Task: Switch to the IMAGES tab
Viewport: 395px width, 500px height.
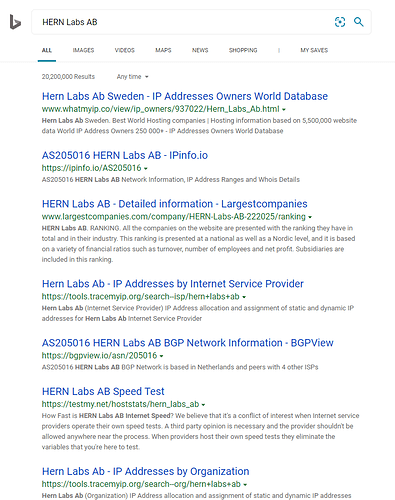Action: pyautogui.click(x=83, y=50)
